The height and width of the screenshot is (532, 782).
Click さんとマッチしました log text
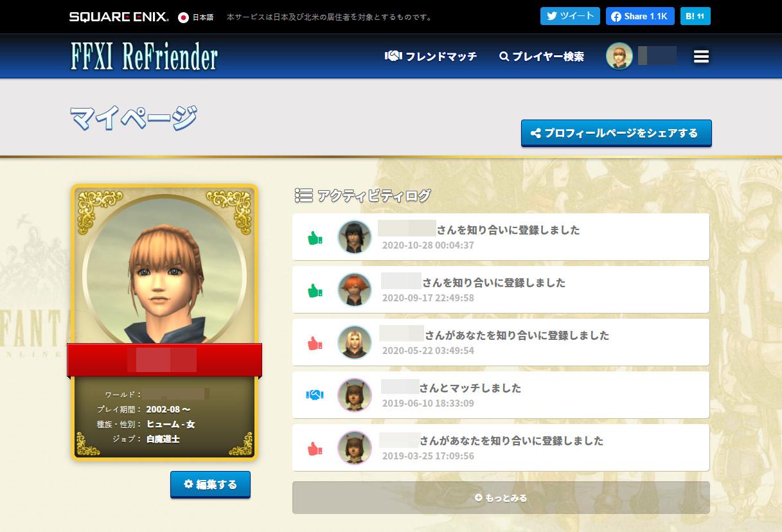pyautogui.click(x=470, y=388)
